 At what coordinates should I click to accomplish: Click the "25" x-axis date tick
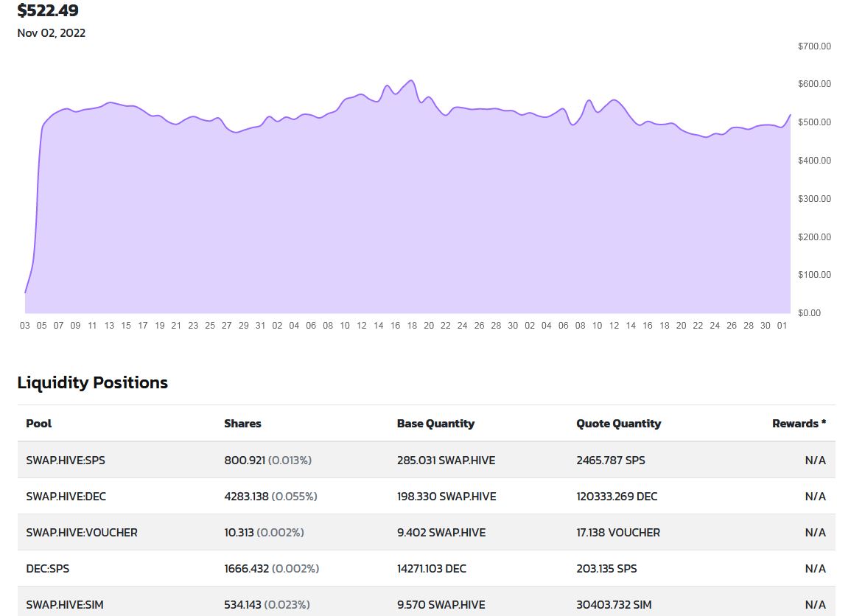pyautogui.click(x=210, y=326)
